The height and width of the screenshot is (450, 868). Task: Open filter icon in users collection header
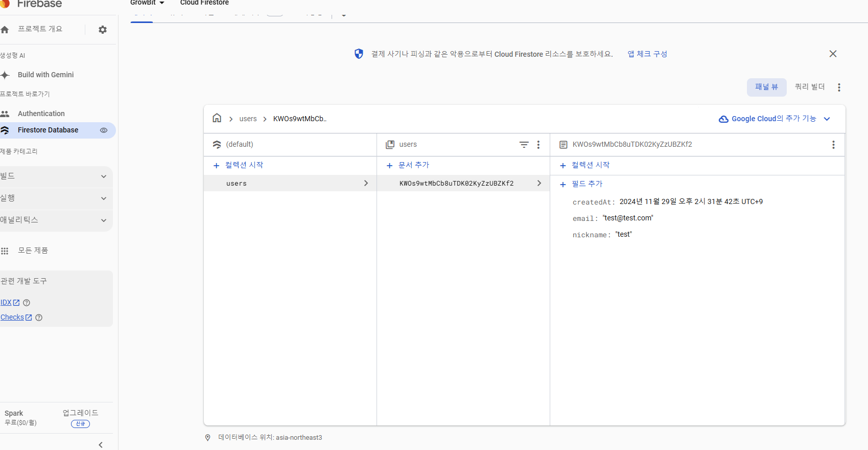click(x=524, y=145)
